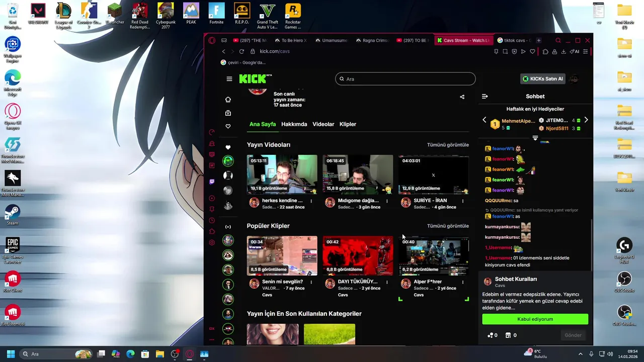Open the Kick chat points counter
Screen dimensions: 644x362
click(493, 335)
